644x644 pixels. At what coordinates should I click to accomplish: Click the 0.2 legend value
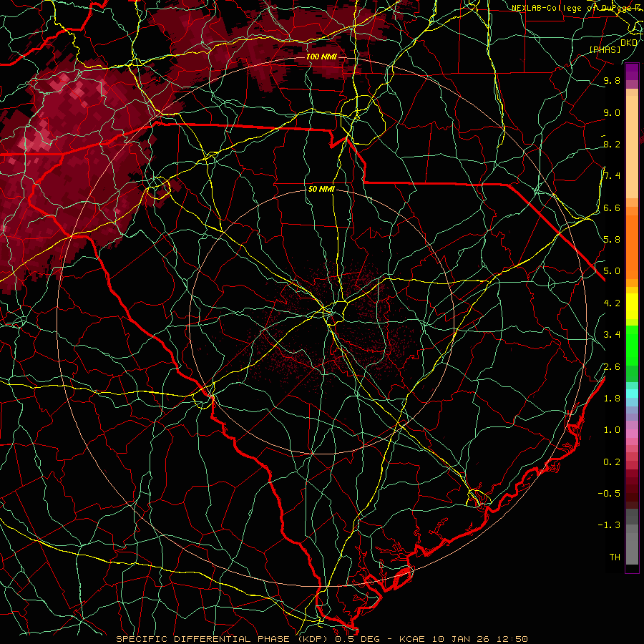point(612,462)
